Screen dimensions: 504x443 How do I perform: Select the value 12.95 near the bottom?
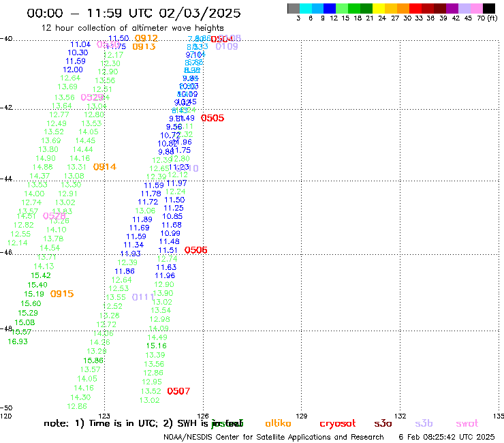pos(152,382)
